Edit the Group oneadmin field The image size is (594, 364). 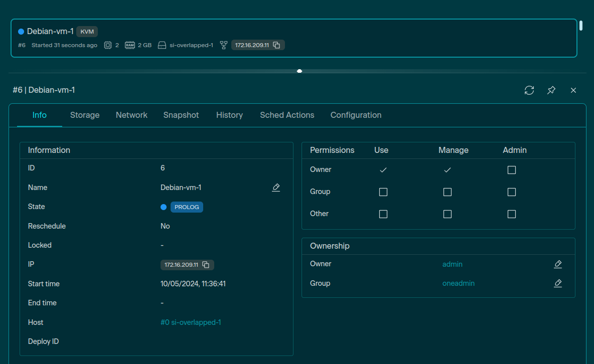click(558, 283)
